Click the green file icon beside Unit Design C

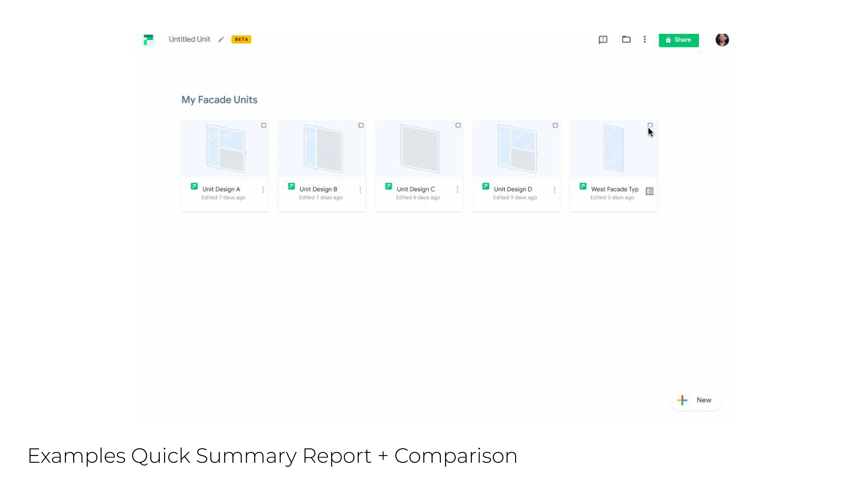389,186
